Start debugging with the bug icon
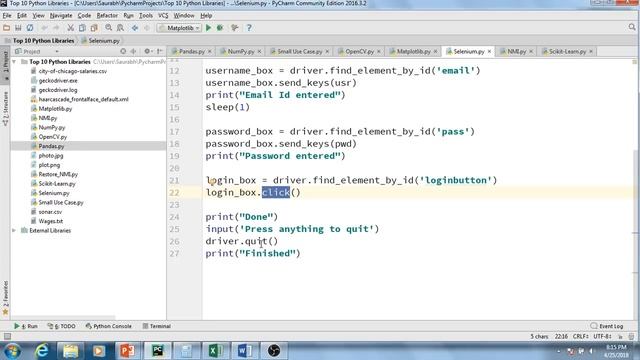This screenshot has width=640, height=360. pyautogui.click(x=220, y=28)
